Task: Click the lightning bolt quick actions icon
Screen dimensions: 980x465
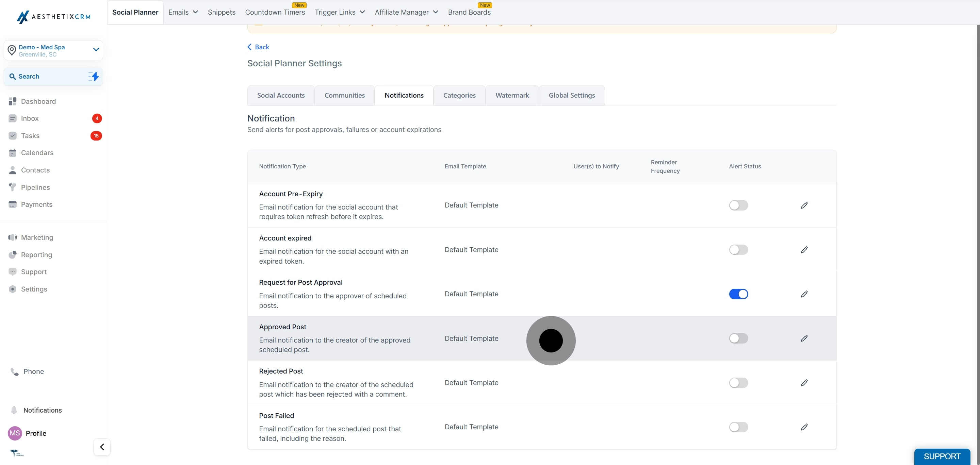Action: 94,77
